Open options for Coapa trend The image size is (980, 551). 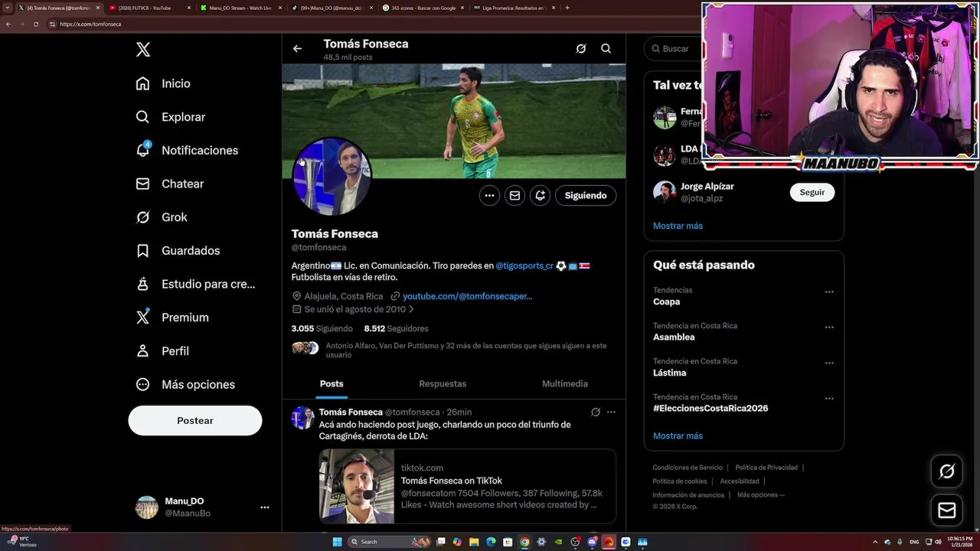click(829, 292)
